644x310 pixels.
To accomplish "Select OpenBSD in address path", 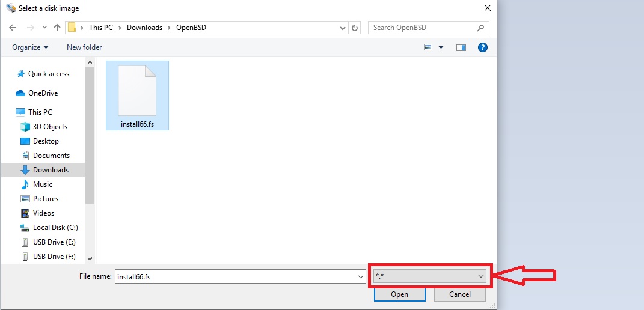I will click(x=191, y=28).
